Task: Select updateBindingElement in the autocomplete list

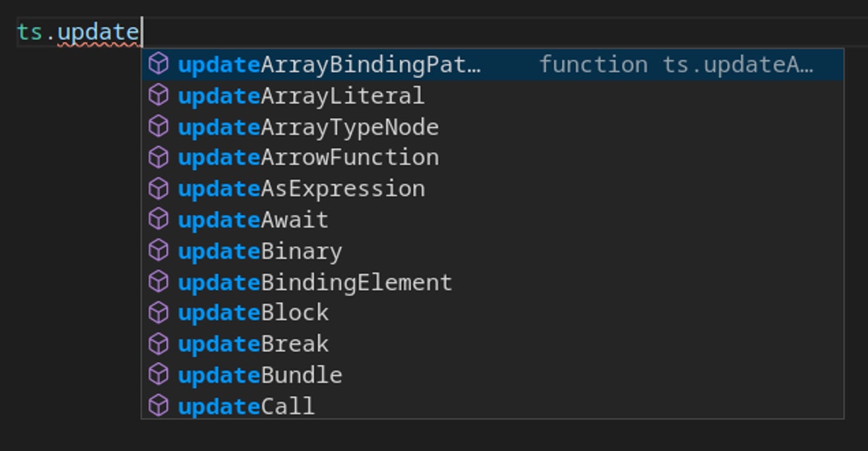Action: click(315, 281)
